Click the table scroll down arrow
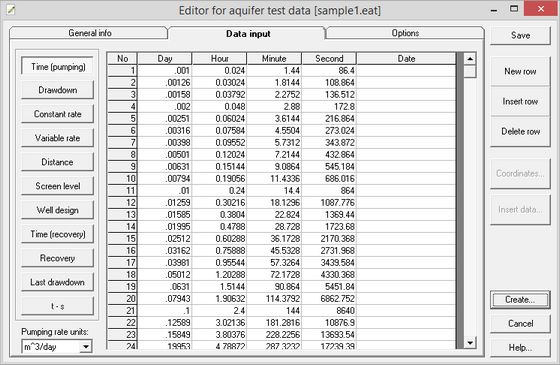 point(470,343)
